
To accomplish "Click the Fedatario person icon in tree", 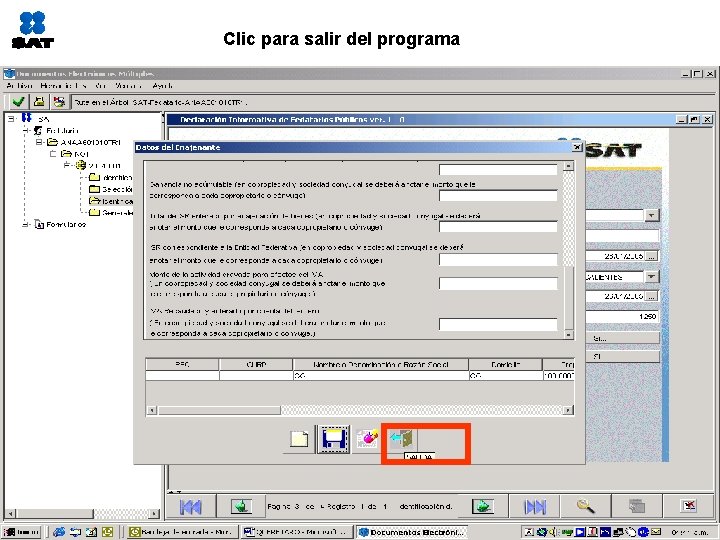I will [38, 130].
